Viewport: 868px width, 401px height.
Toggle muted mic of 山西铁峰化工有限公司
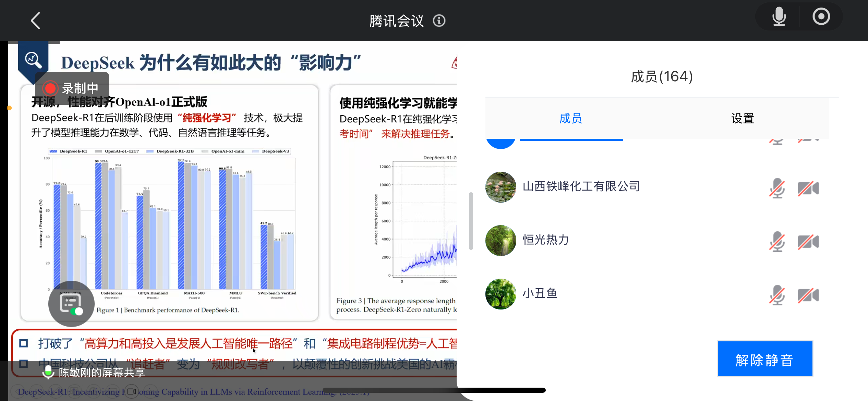coord(777,188)
